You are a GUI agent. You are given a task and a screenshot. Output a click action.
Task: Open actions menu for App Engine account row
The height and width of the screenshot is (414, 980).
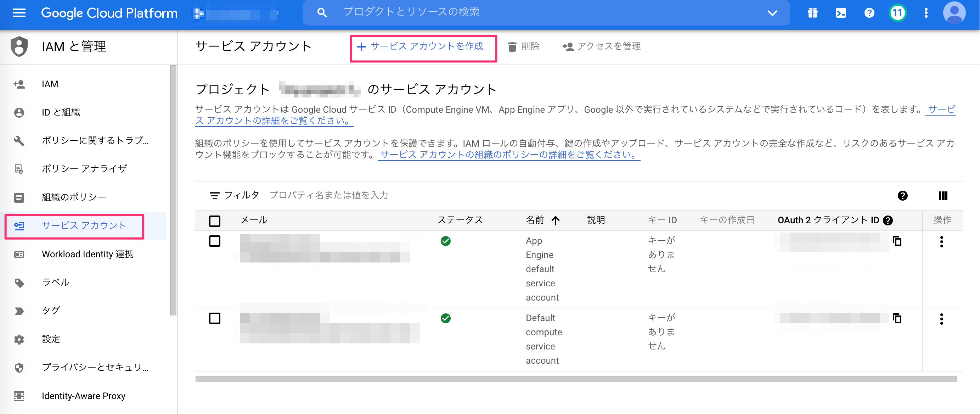point(942,242)
